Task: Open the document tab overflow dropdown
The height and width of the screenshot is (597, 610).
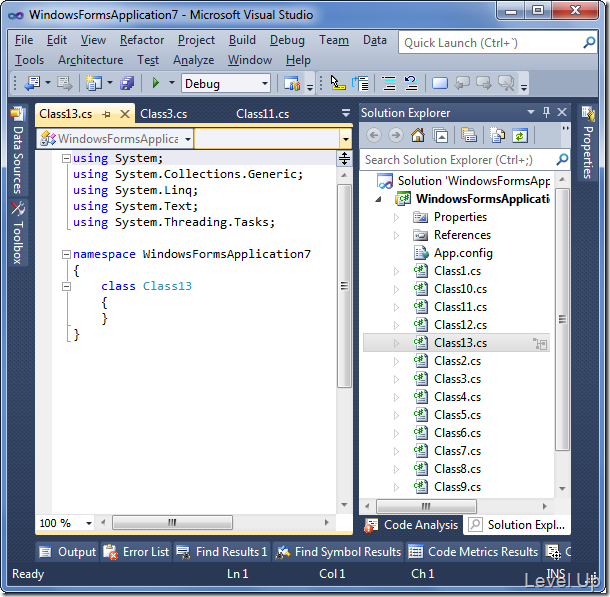Action: pyautogui.click(x=345, y=113)
